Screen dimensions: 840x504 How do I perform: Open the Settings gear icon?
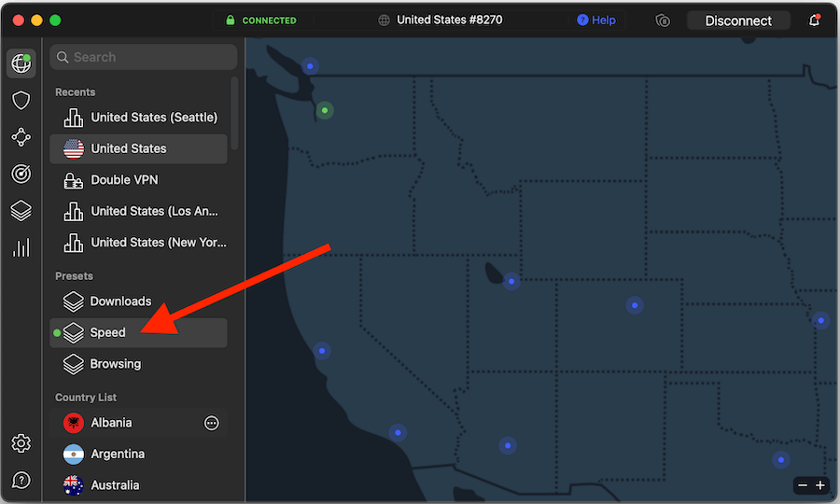pos(21,443)
